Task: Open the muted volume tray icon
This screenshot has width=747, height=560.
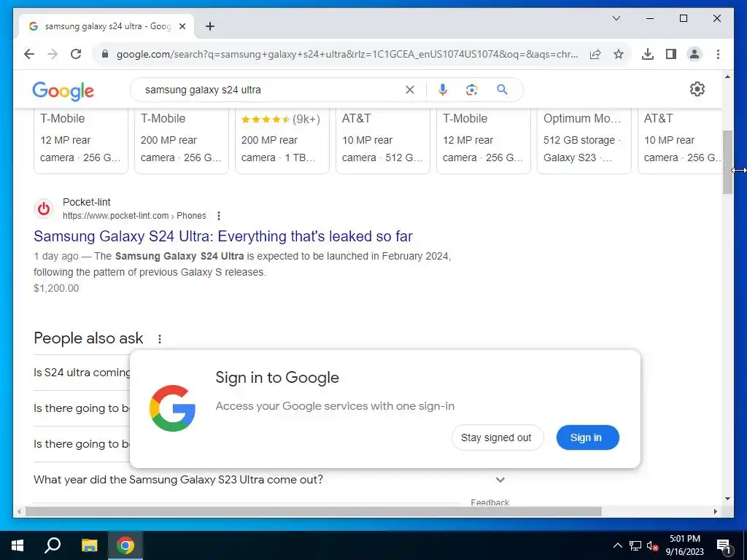Action: 653,545
